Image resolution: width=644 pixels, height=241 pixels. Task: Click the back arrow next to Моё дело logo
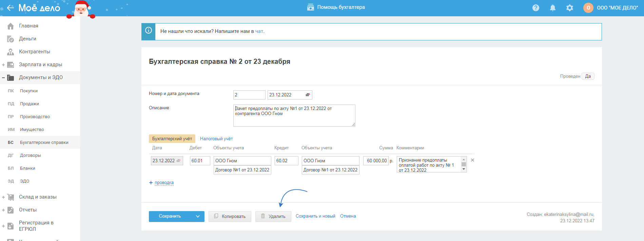pyautogui.click(x=10, y=7)
